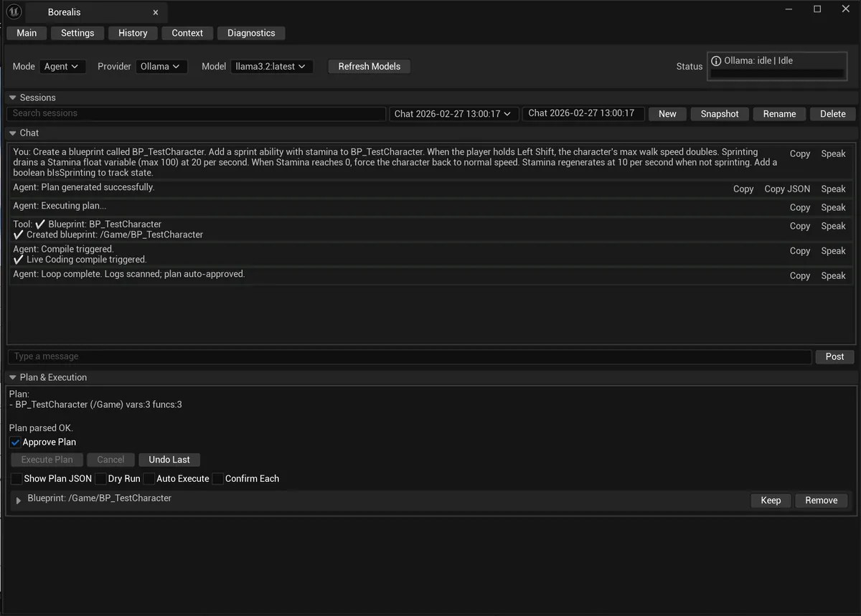Close the Borealis tab
The image size is (861, 616).
point(156,12)
